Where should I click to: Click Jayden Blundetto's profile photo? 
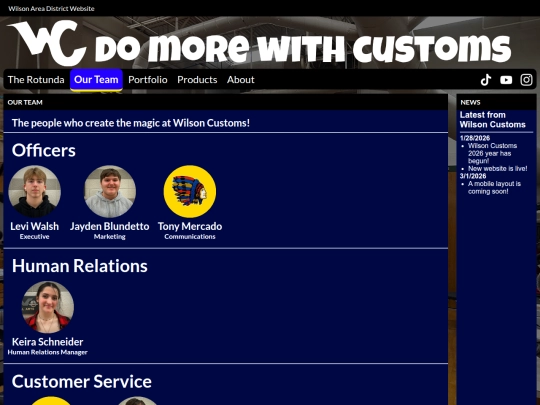(110, 191)
